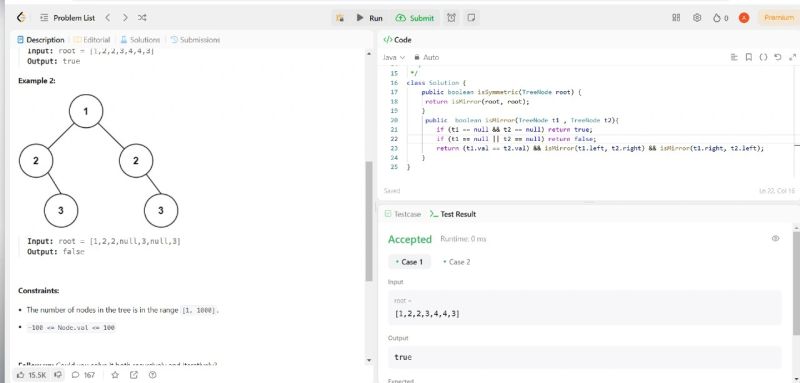Click the debugger icon left of Run
The image size is (800, 383).
(340, 18)
